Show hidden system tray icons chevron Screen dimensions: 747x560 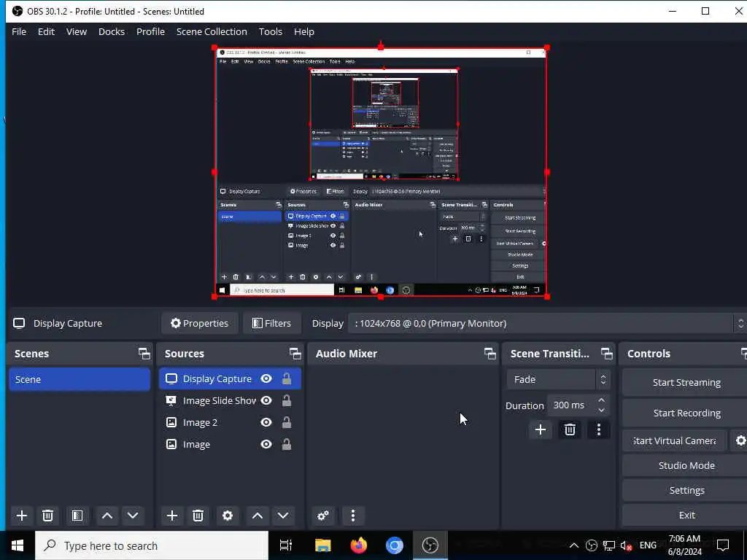tap(574, 545)
